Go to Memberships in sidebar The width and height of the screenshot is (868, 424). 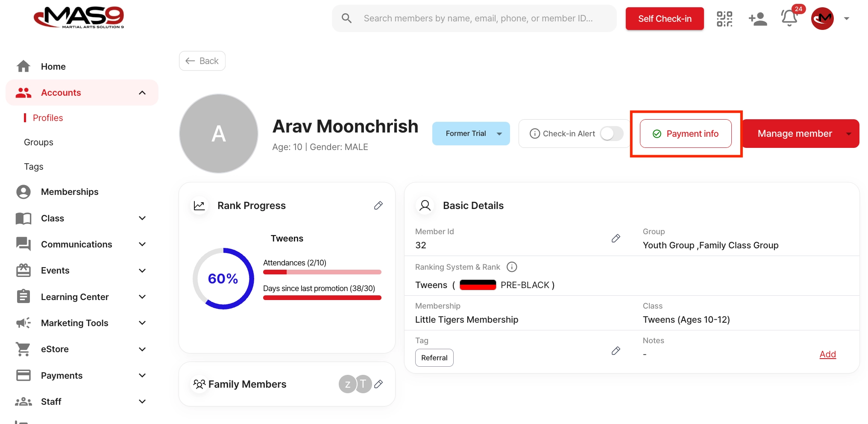70,192
